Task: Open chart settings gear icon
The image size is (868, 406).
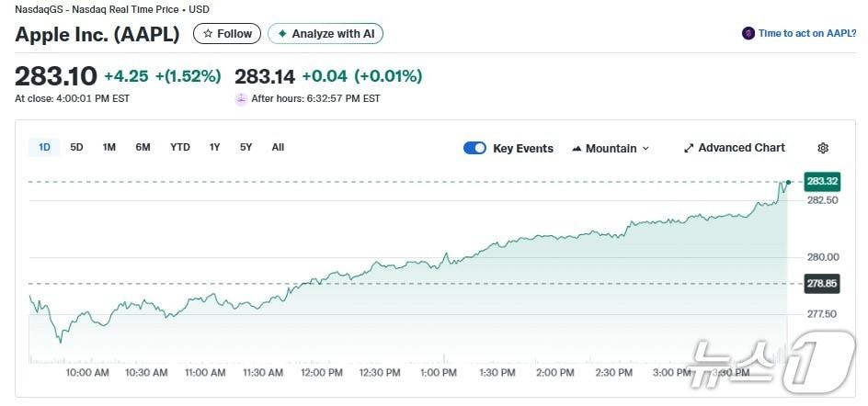Action: [823, 148]
